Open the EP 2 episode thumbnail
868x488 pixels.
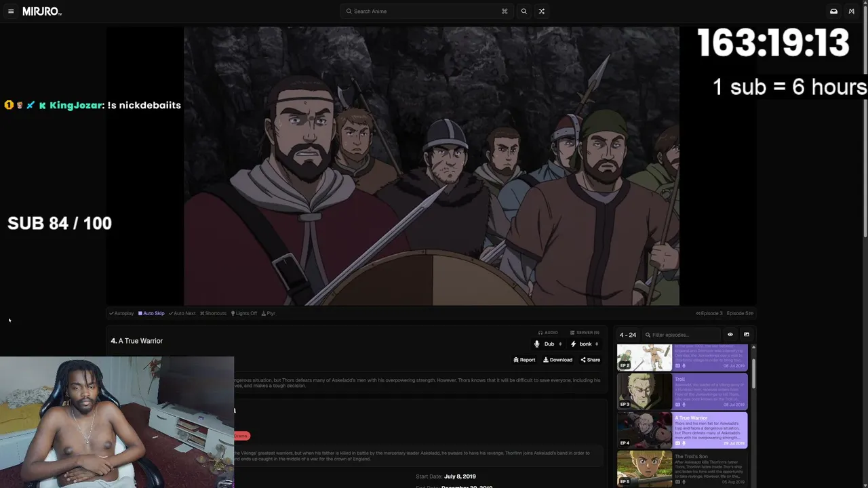coord(644,357)
